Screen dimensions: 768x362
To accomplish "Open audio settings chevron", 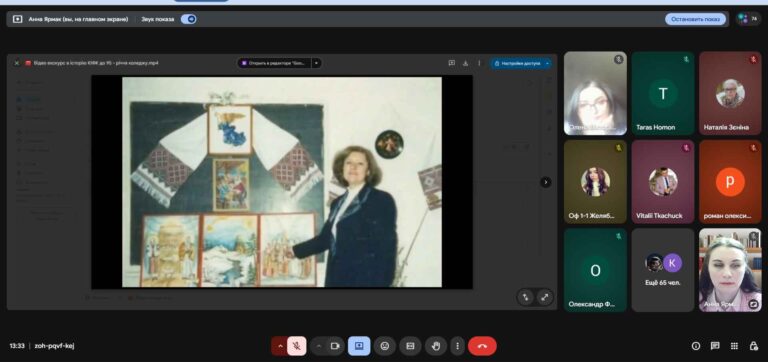I will 280,346.
